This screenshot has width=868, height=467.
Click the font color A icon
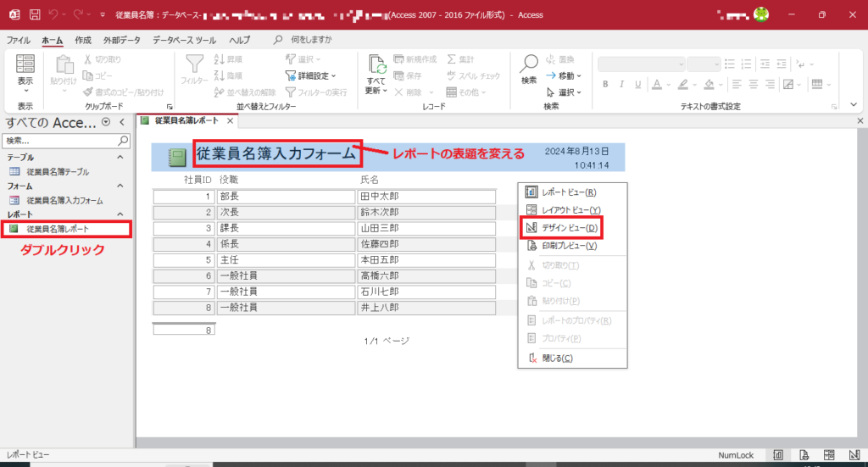click(657, 84)
